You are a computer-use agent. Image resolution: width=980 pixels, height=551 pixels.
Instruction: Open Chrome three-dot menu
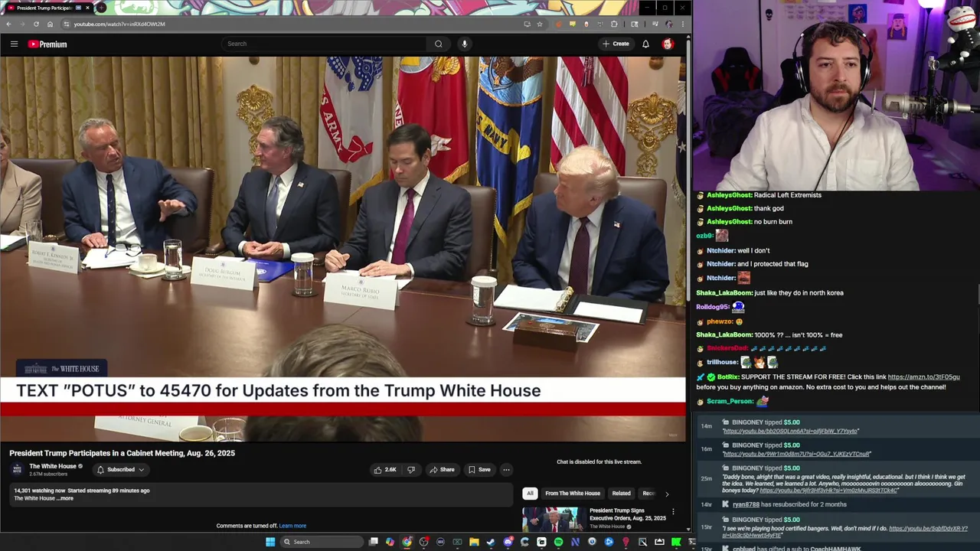point(682,24)
